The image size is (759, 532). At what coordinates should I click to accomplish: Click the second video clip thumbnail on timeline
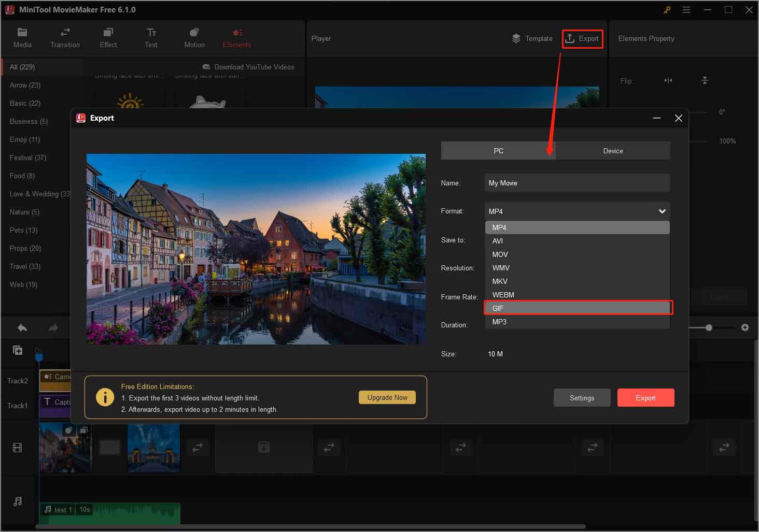point(153,448)
